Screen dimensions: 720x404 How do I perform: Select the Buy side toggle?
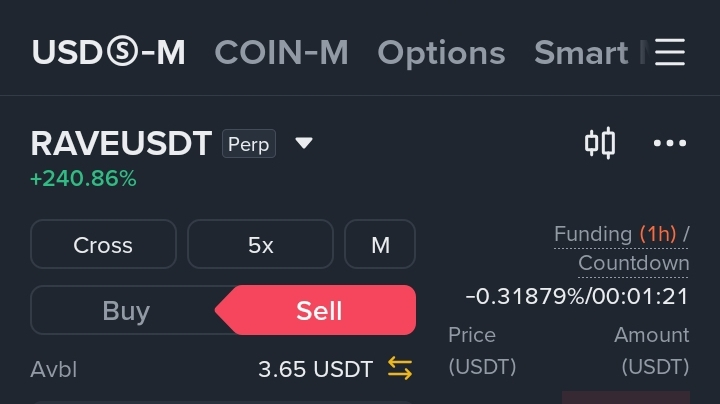126,310
